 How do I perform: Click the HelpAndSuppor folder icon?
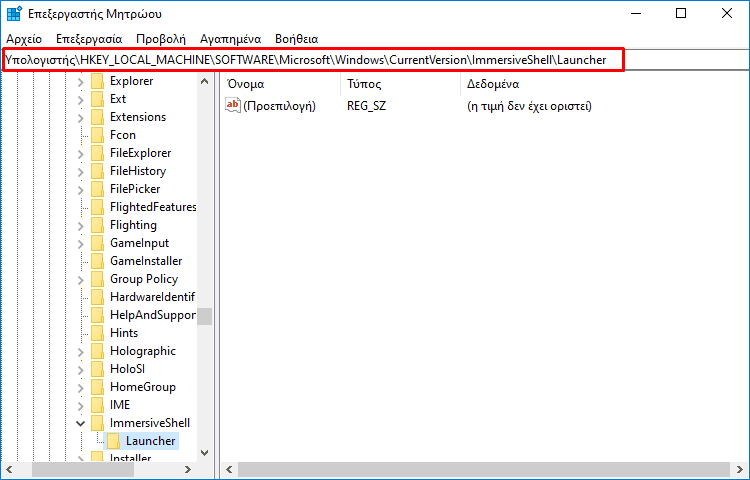point(97,315)
